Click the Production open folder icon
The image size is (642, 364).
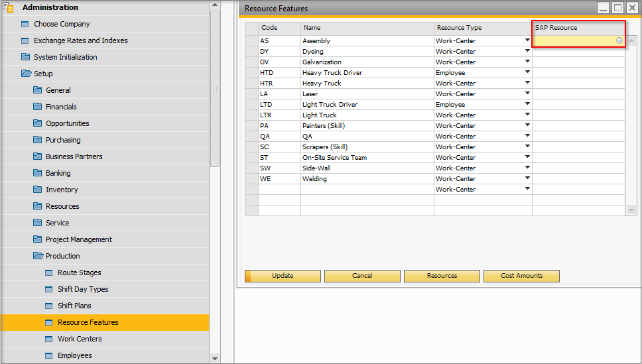point(38,256)
